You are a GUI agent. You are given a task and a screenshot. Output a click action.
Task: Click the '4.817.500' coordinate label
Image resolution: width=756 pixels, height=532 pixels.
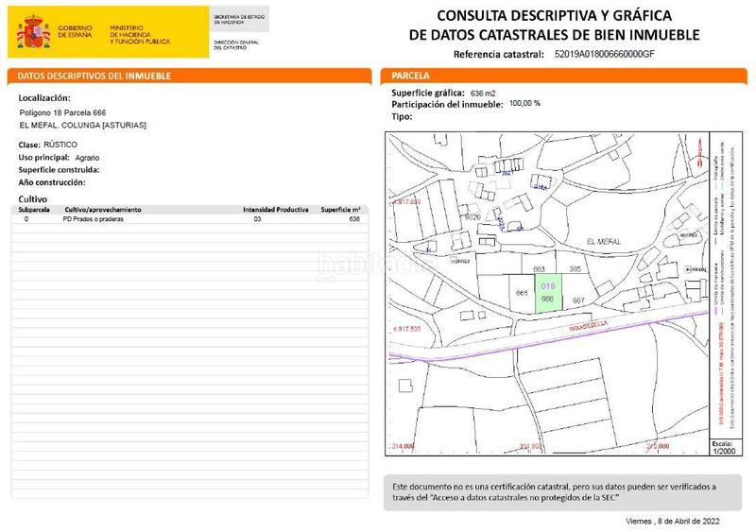[406, 329]
